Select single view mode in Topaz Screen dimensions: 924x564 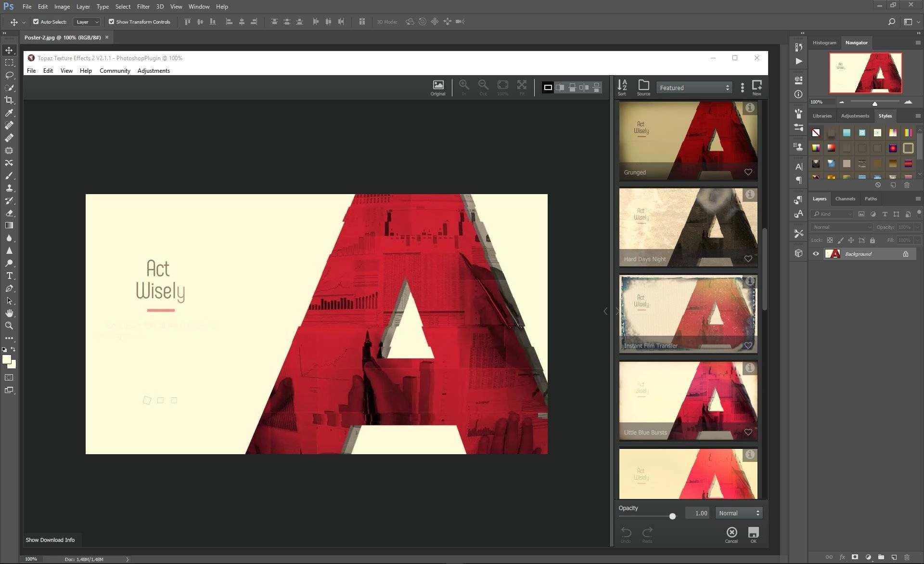tap(548, 87)
